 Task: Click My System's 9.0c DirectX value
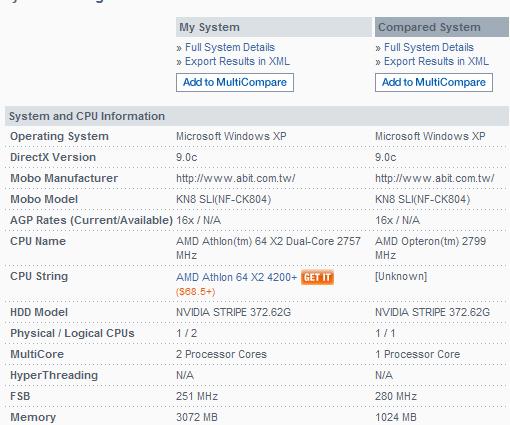click(x=187, y=157)
